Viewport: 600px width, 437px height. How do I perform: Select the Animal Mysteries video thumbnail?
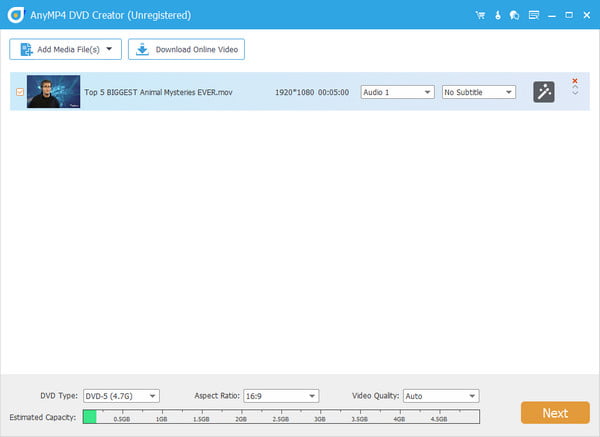(x=53, y=92)
